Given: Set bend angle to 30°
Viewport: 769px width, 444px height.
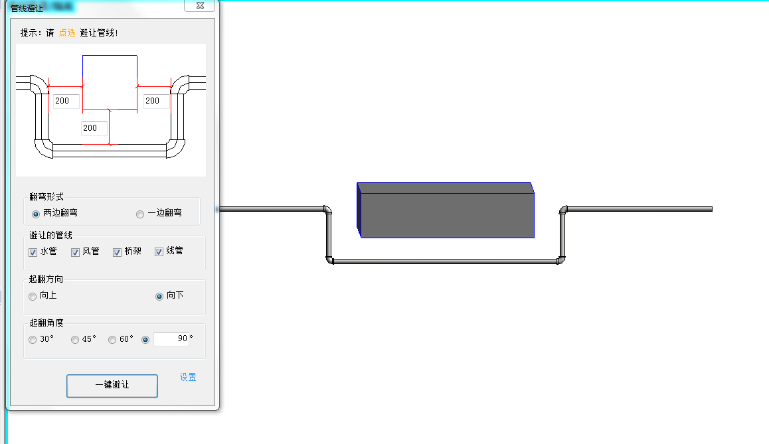Looking at the screenshot, I should [x=33, y=340].
